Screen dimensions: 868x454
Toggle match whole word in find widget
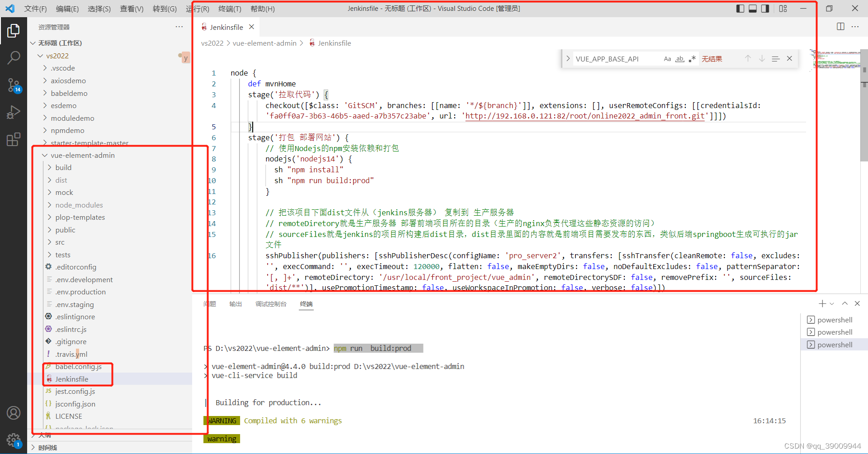[x=679, y=59]
